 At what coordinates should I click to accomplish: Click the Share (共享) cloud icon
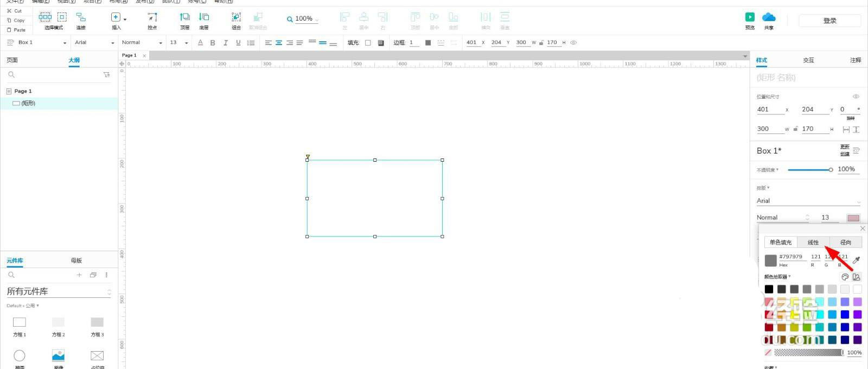[x=769, y=17]
